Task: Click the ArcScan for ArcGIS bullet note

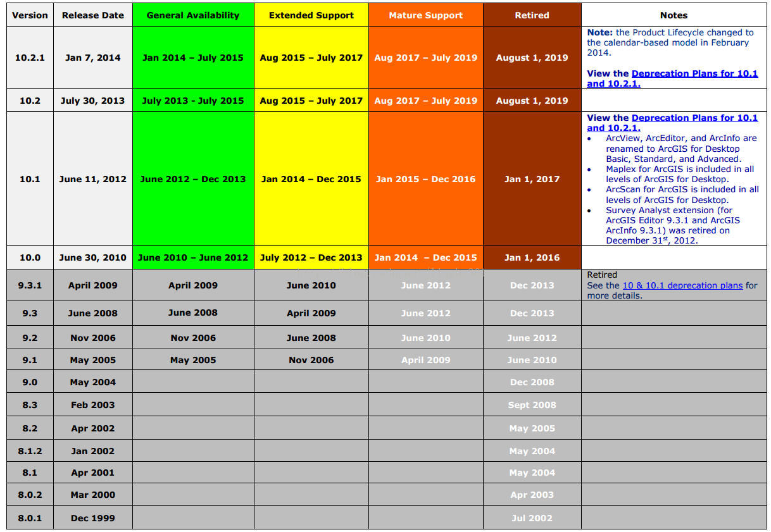Action: click(682, 194)
